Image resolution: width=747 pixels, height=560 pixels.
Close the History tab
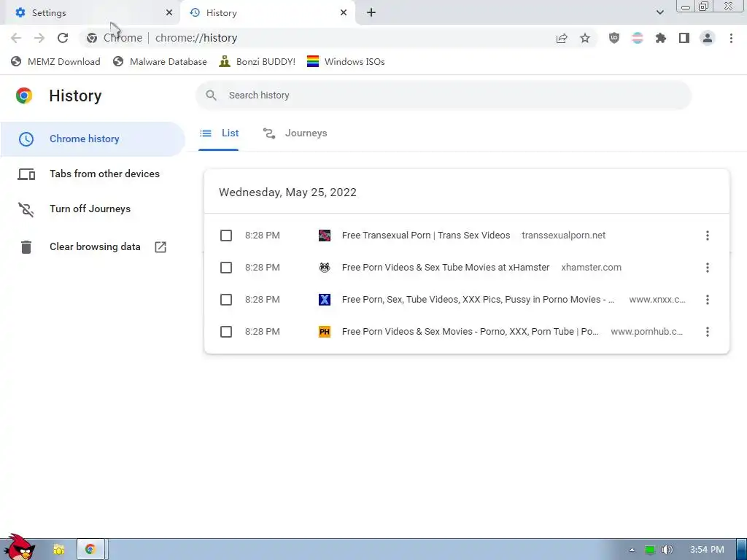[344, 13]
